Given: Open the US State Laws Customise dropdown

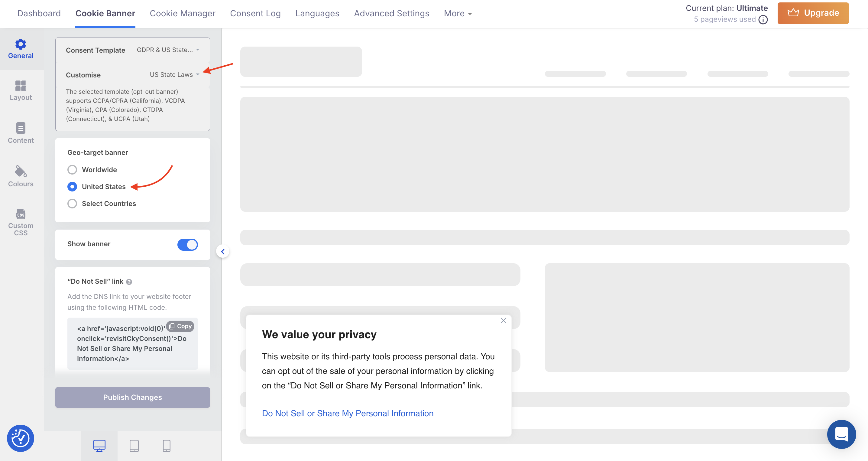Looking at the screenshot, I should point(174,74).
